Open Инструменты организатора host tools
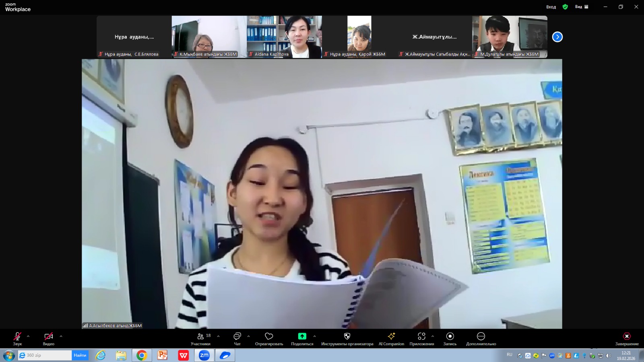The image size is (644, 362). click(347, 338)
